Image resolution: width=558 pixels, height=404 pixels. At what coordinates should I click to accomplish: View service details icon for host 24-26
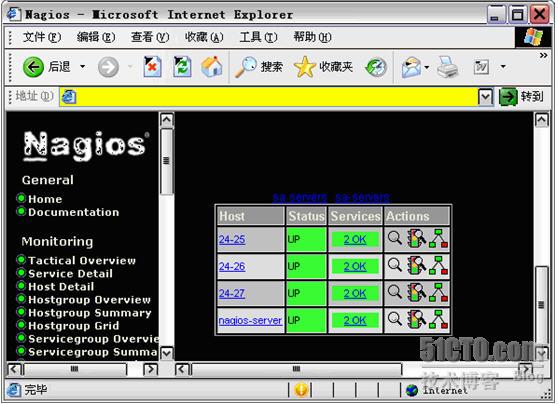(416, 266)
